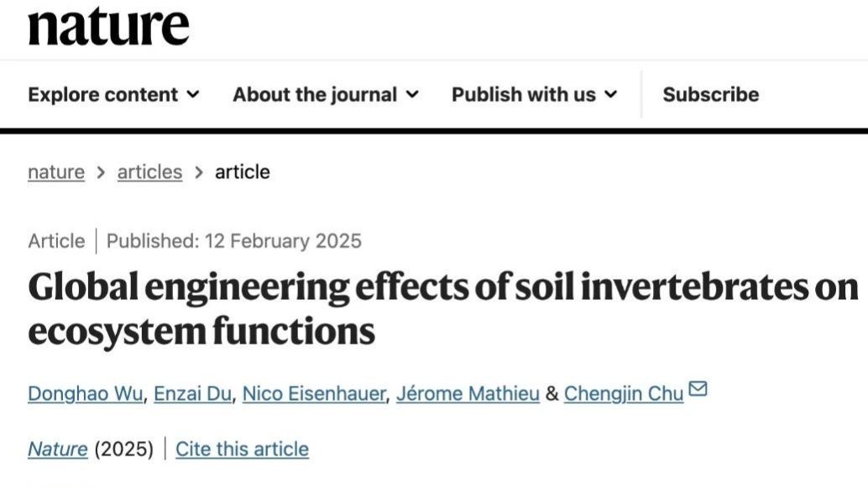Click the current article breadcrumb

[x=243, y=171]
